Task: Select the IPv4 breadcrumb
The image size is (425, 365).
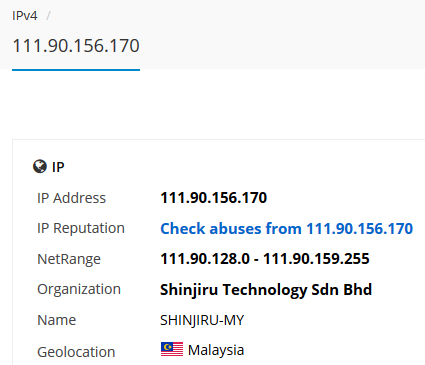Action: click(25, 16)
